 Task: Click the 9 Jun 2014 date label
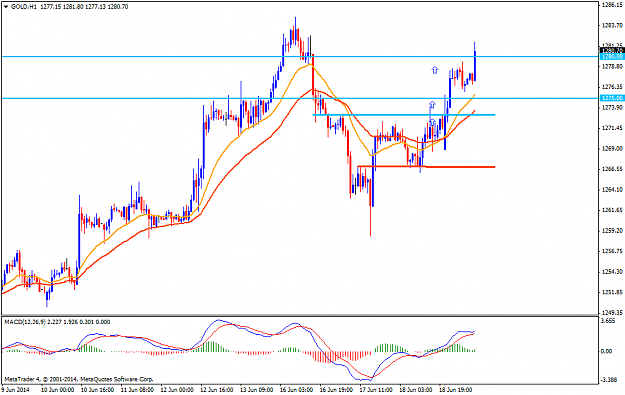[16, 389]
